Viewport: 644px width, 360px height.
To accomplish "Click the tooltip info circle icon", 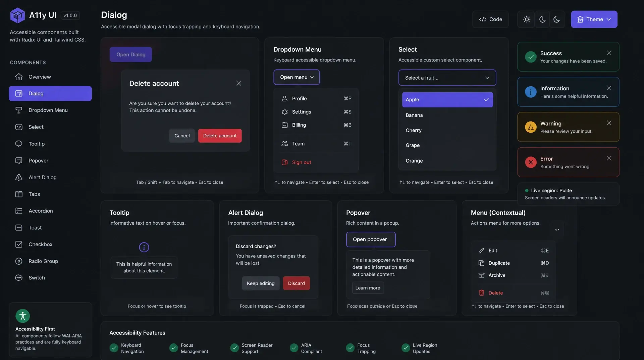I will tap(144, 248).
